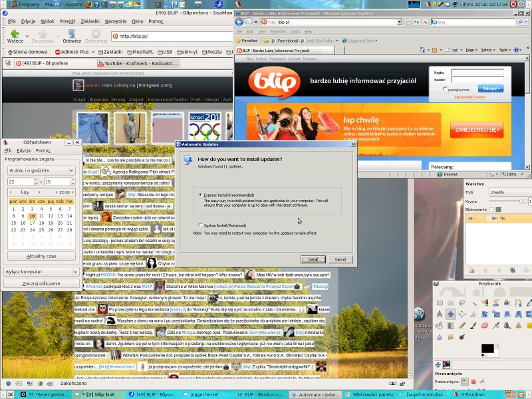The image size is (532, 399).
Task: Select the Bucket Fill tool
Action: (440, 325)
